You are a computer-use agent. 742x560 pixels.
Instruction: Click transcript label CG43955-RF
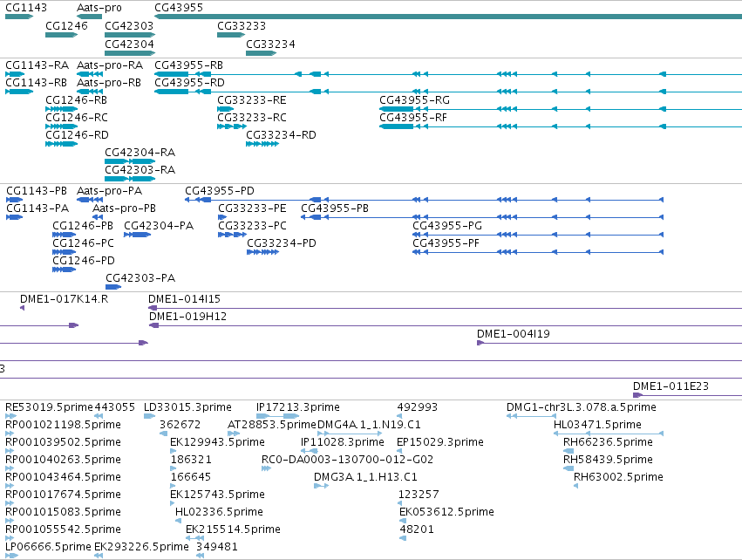tap(413, 118)
